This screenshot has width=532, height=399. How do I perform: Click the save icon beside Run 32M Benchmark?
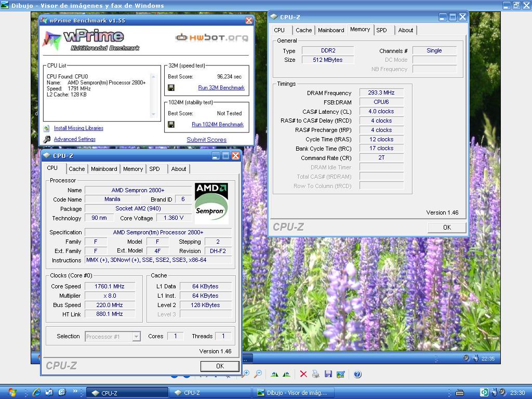pos(171,88)
